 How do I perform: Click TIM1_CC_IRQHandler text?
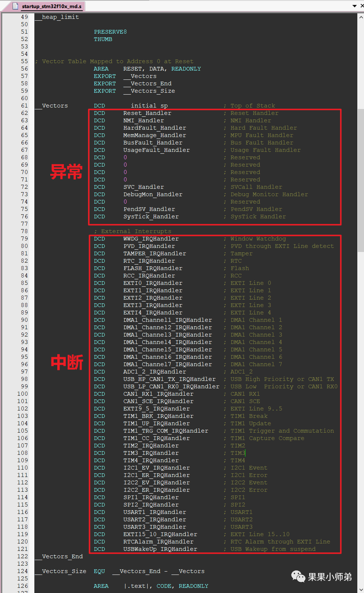coord(156,438)
